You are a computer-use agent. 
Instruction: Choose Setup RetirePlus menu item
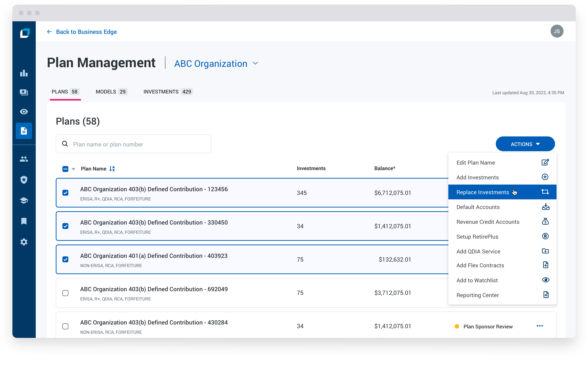point(502,237)
